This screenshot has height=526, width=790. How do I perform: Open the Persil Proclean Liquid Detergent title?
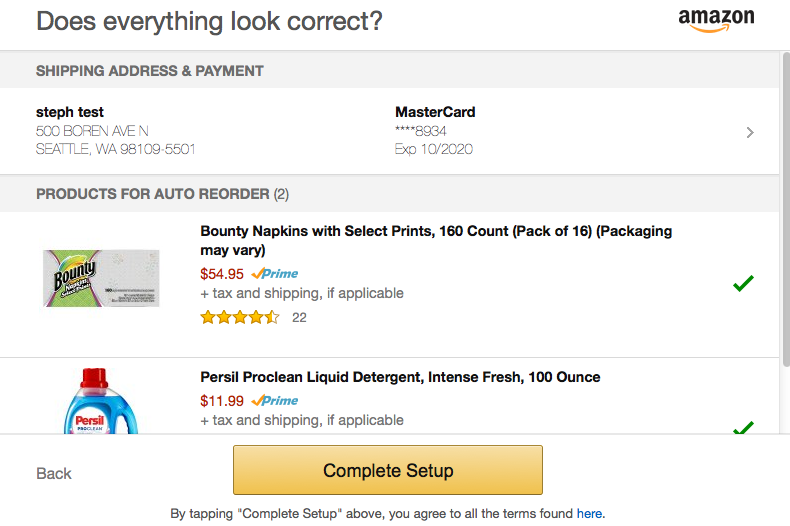[x=400, y=377]
